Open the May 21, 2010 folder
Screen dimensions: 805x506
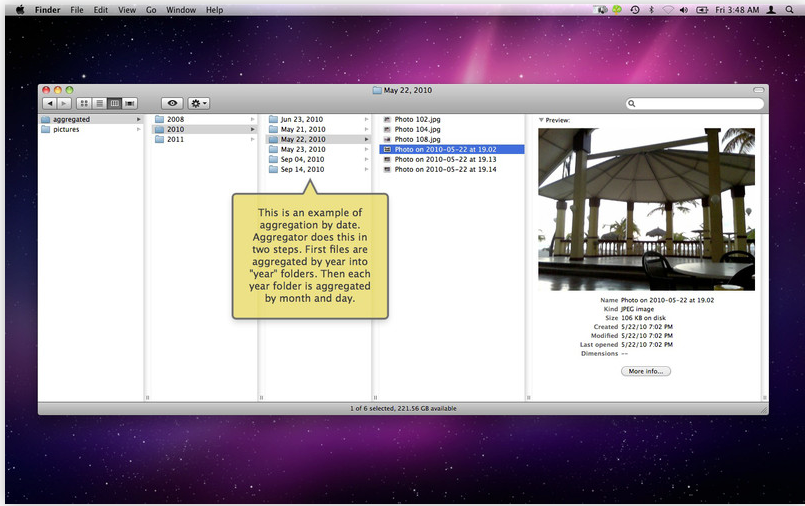(x=302, y=129)
